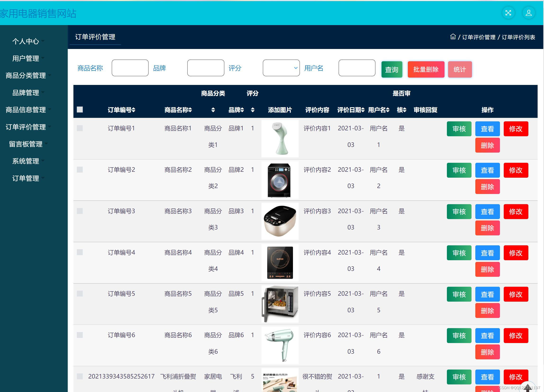Screen dimensions: 544x392
Task: Click the green 查询 button
Action: click(x=392, y=69)
